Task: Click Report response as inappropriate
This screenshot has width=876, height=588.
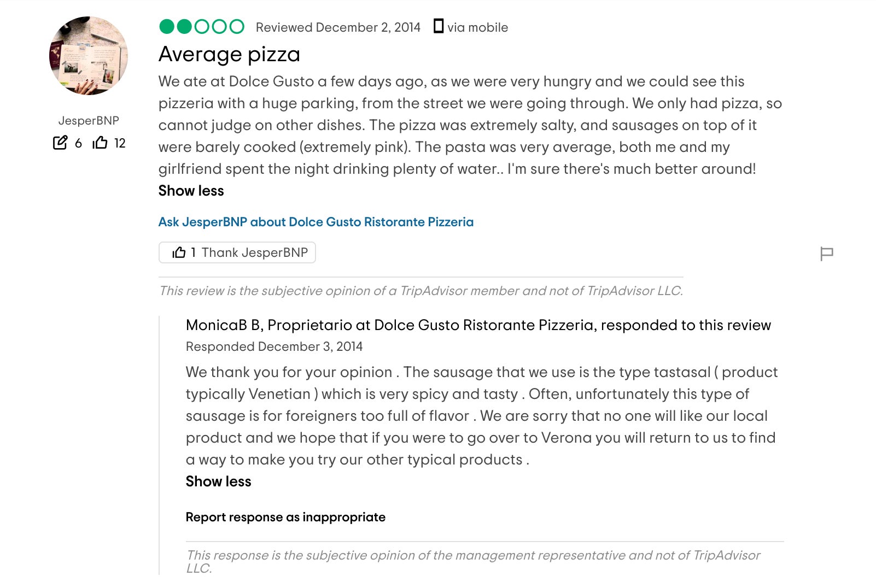Action: click(285, 517)
